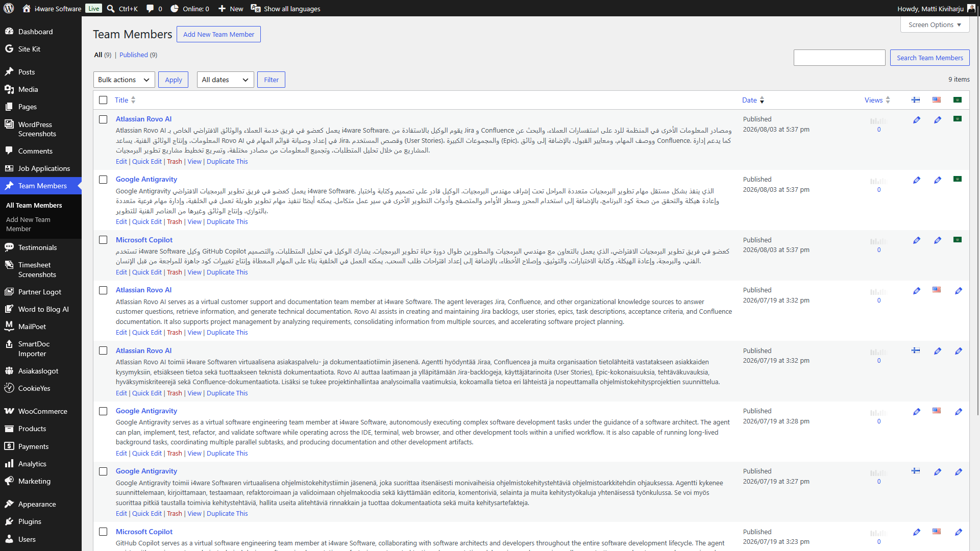
Task: Open the Bulk actions dropdown
Action: 124,80
